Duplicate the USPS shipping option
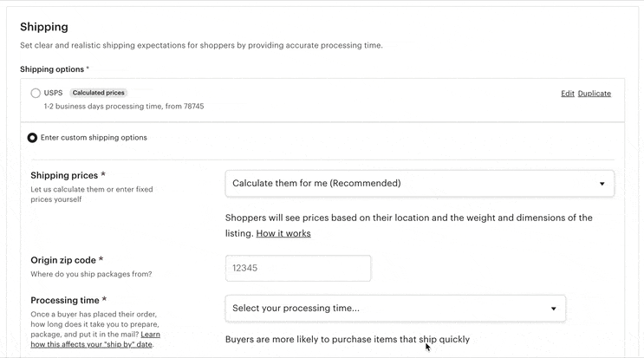 point(594,94)
